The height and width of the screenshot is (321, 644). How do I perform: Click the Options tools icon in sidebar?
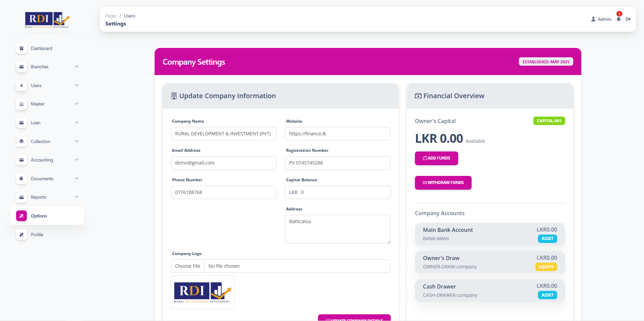[x=21, y=216]
